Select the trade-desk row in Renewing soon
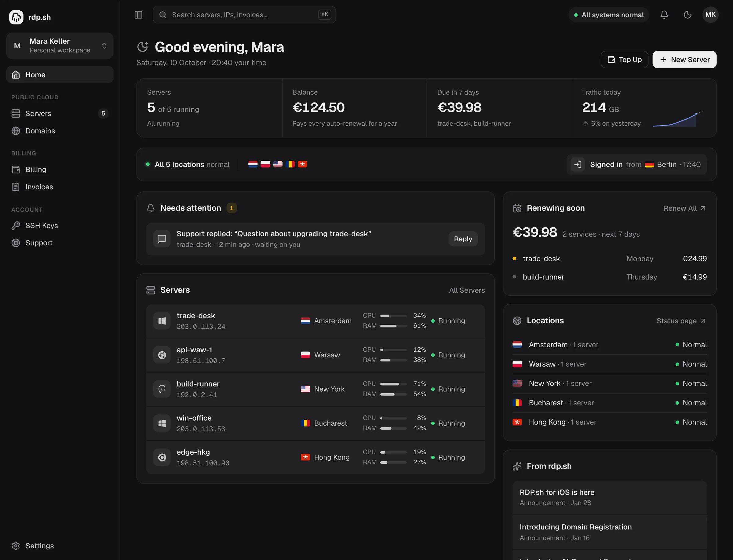 [609, 259]
